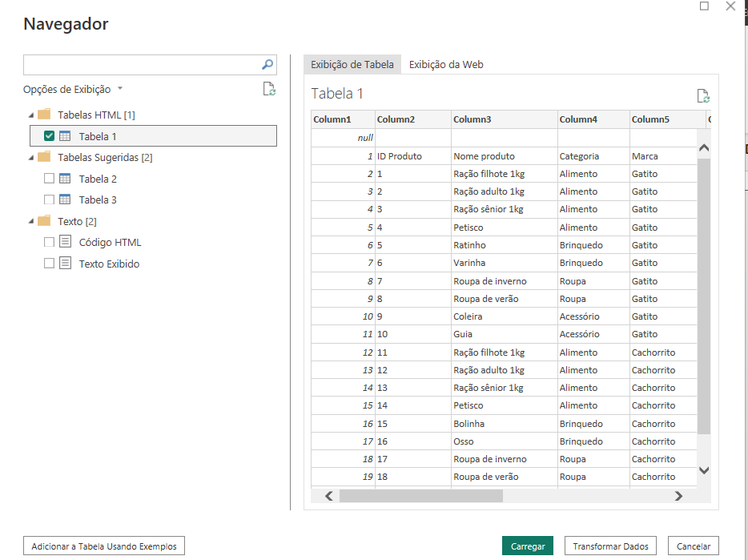Click the table icon of Tabela 3

tap(65, 199)
